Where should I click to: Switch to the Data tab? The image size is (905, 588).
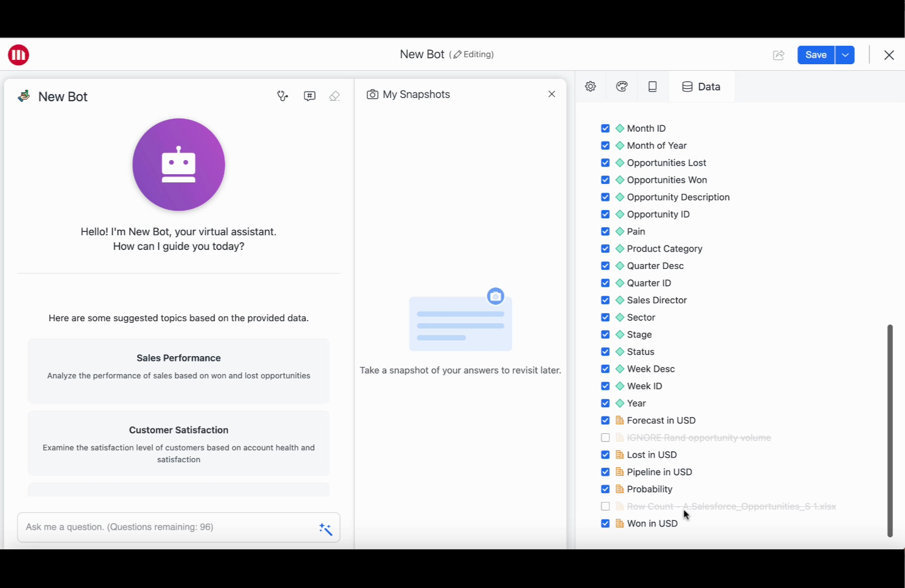[701, 87]
